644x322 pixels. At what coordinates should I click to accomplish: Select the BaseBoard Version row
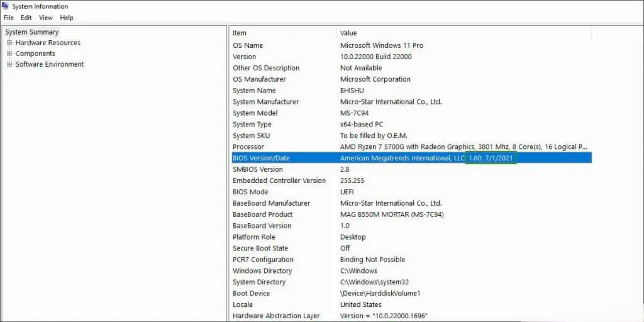pyautogui.click(x=411, y=226)
